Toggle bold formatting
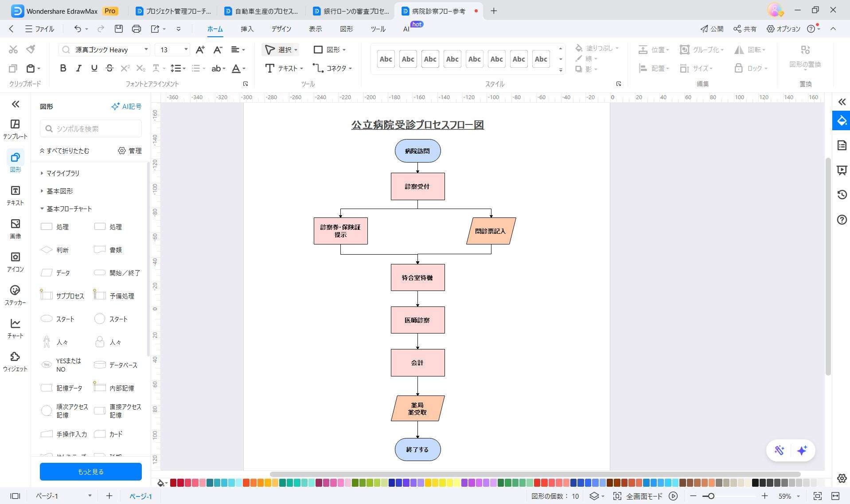850x504 pixels. (x=63, y=68)
